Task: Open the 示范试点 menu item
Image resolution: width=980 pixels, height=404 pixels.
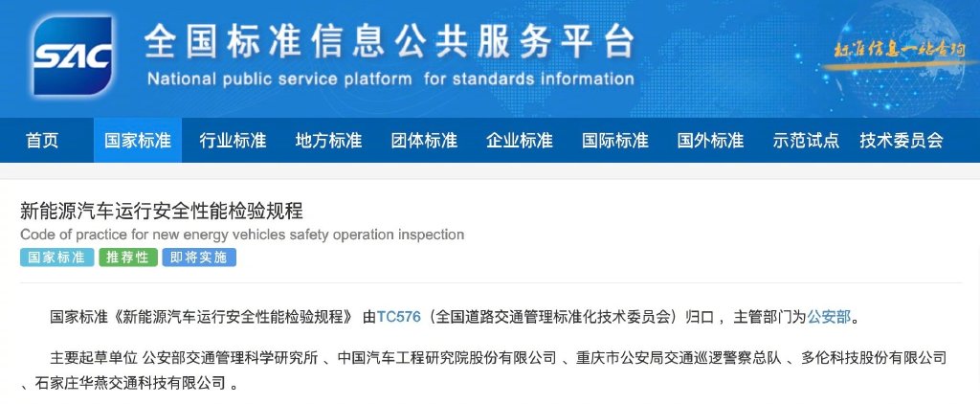Action: click(x=806, y=140)
